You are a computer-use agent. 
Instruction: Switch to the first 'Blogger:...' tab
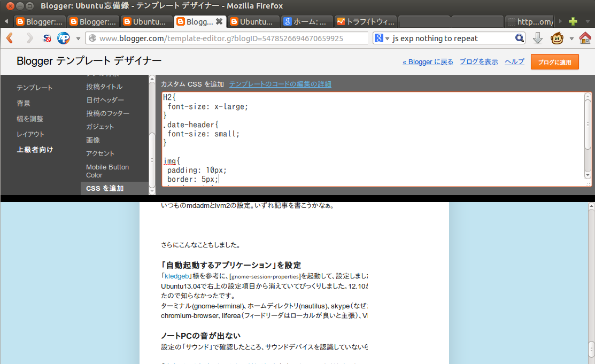tap(40, 21)
